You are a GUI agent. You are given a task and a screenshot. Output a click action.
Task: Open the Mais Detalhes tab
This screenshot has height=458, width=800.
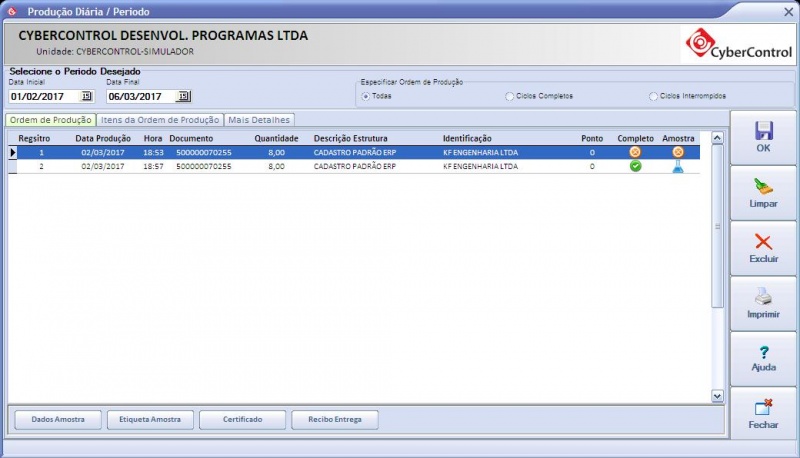pos(259,120)
